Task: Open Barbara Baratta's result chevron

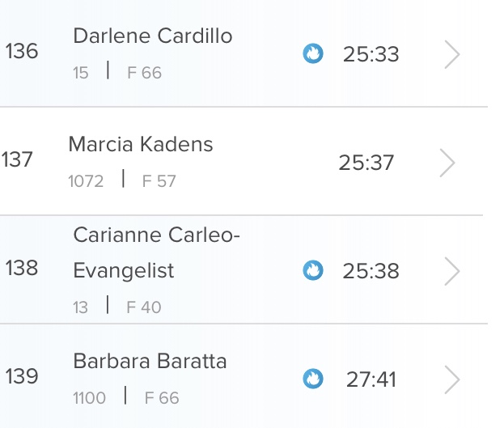Action: pyautogui.click(x=452, y=379)
